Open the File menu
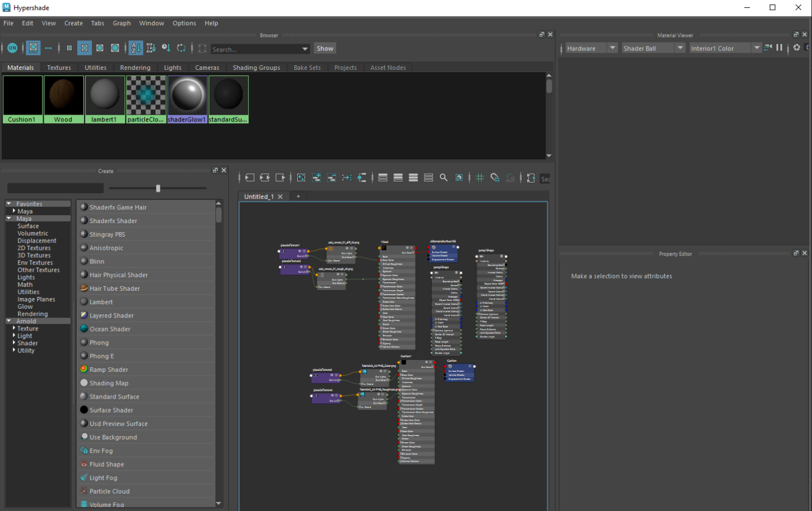The height and width of the screenshot is (511, 812). pyautogui.click(x=9, y=23)
